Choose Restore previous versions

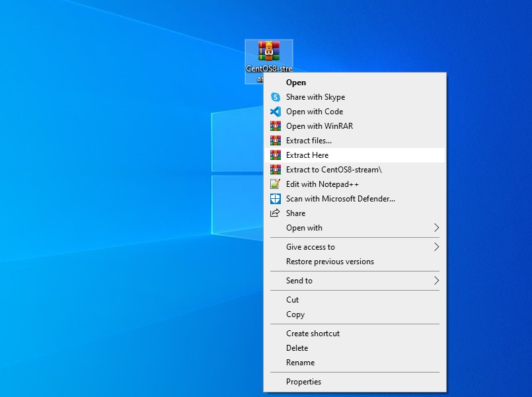click(354, 262)
